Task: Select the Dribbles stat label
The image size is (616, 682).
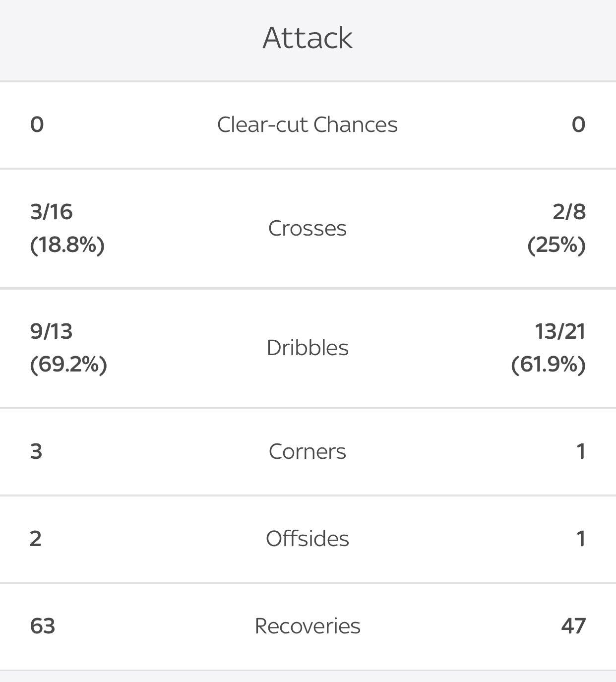Action: 308,348
